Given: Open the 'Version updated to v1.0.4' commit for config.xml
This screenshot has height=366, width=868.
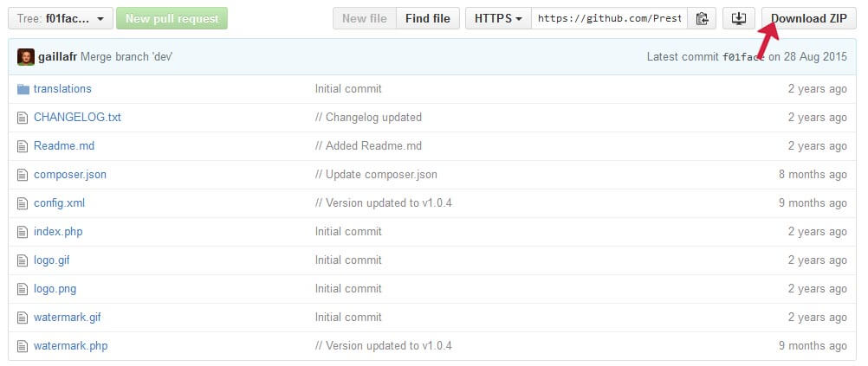Looking at the screenshot, I should click(x=384, y=203).
